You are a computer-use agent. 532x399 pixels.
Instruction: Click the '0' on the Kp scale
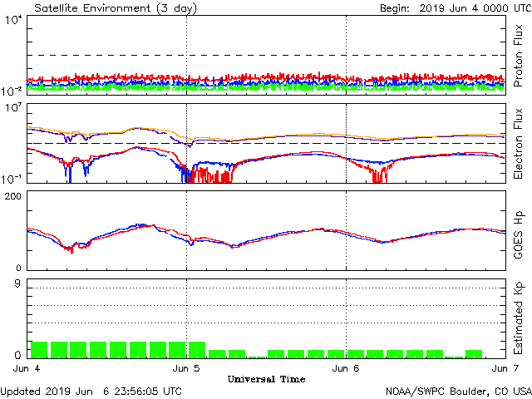[x=18, y=355]
